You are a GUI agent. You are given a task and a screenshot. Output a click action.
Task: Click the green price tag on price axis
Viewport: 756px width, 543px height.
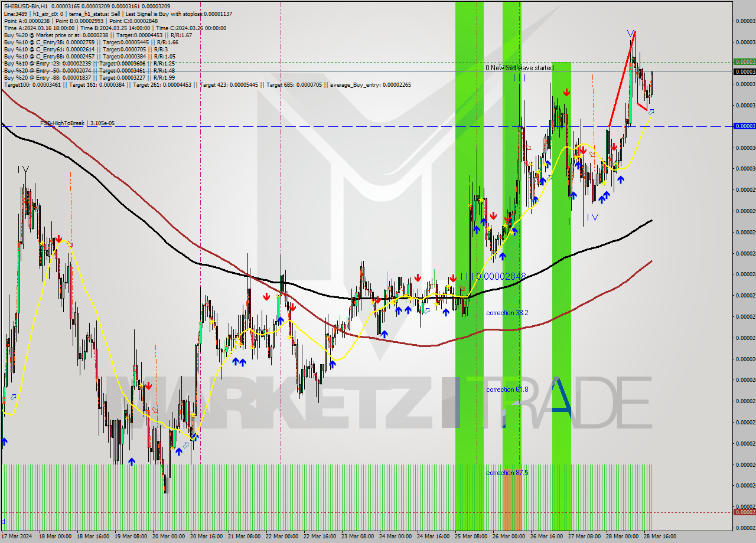click(x=744, y=61)
